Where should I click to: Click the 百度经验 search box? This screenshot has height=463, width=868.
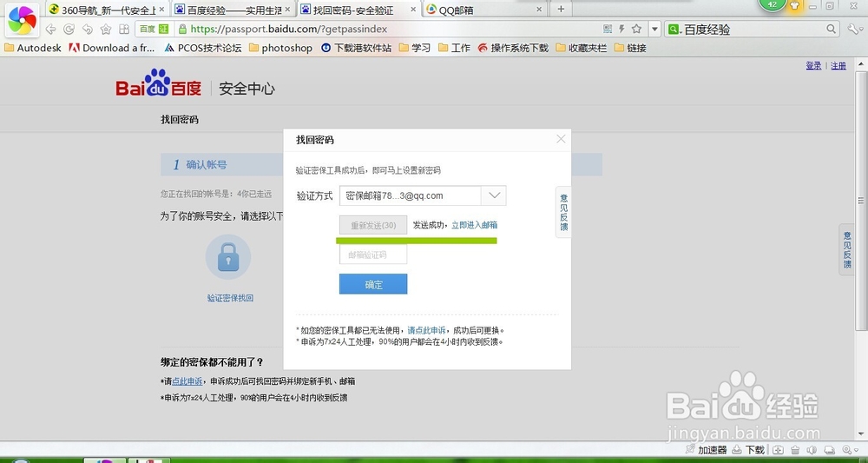click(753, 30)
